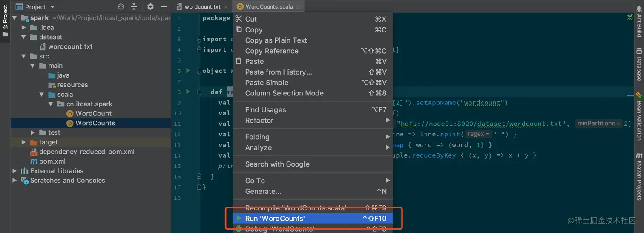Select the WordCount object in tree

(x=93, y=113)
